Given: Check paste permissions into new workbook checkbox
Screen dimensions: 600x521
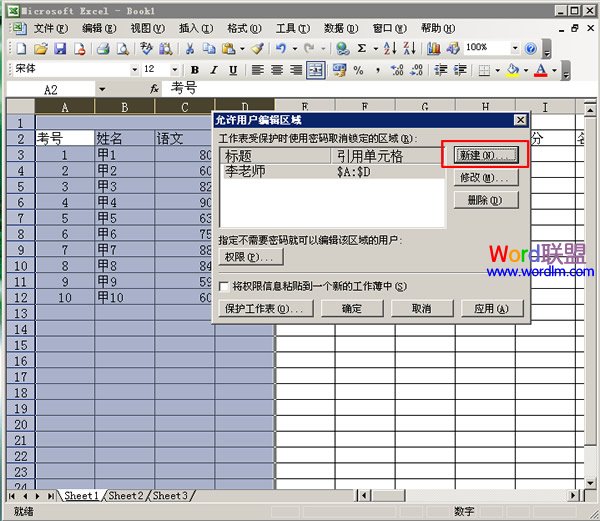Looking at the screenshot, I should click(224, 286).
